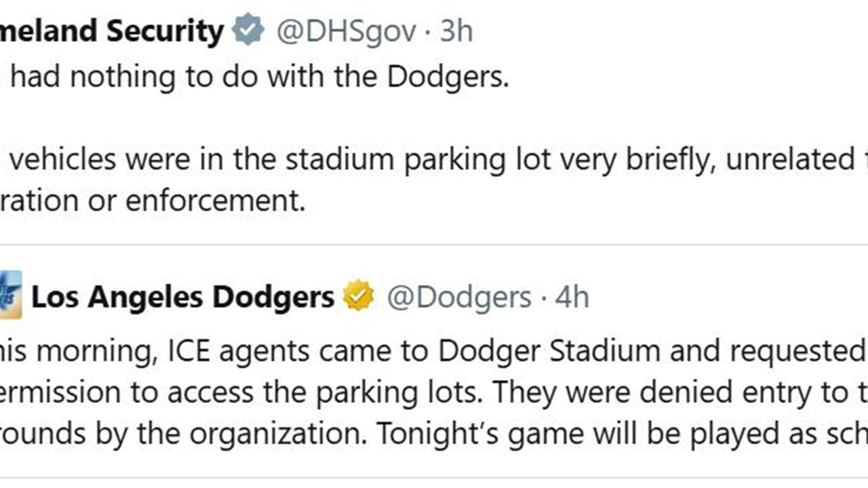The image size is (868, 488).
Task: Open the 4h timestamp of the Dodgers post
Action: pos(572,298)
